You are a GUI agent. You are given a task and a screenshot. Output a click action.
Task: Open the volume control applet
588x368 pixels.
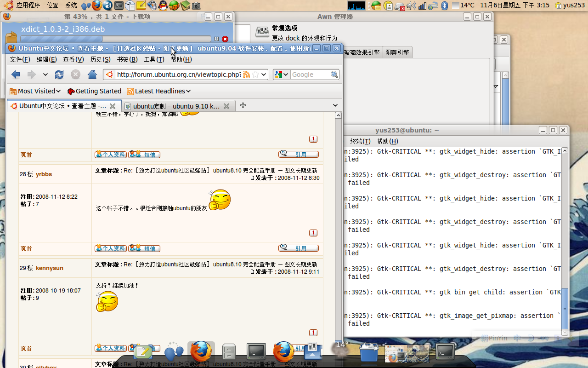click(x=411, y=6)
